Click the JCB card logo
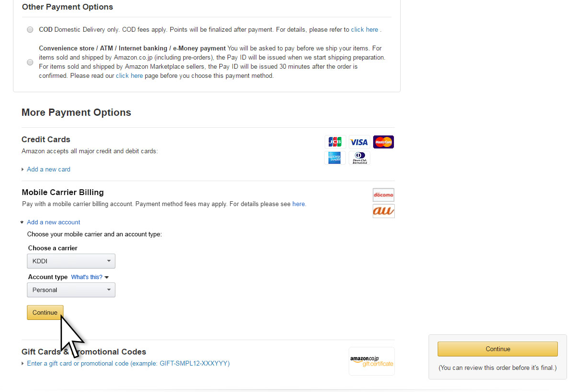The width and height of the screenshot is (580, 392). click(335, 142)
